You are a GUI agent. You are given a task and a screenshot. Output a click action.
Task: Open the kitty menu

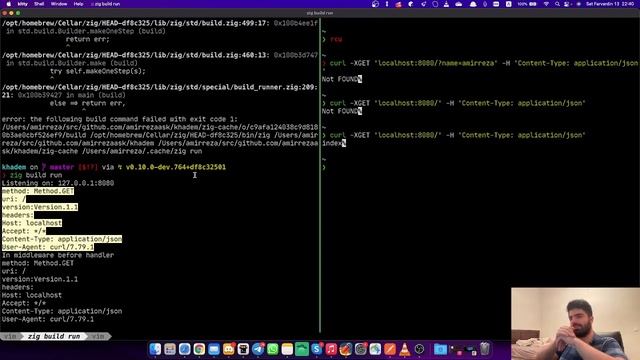[x=23, y=4]
